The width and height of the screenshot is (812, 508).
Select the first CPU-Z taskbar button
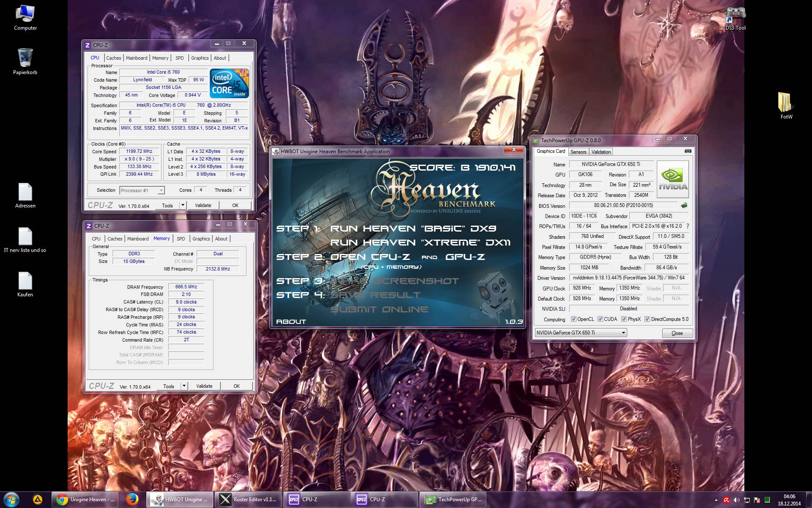[x=316, y=500]
